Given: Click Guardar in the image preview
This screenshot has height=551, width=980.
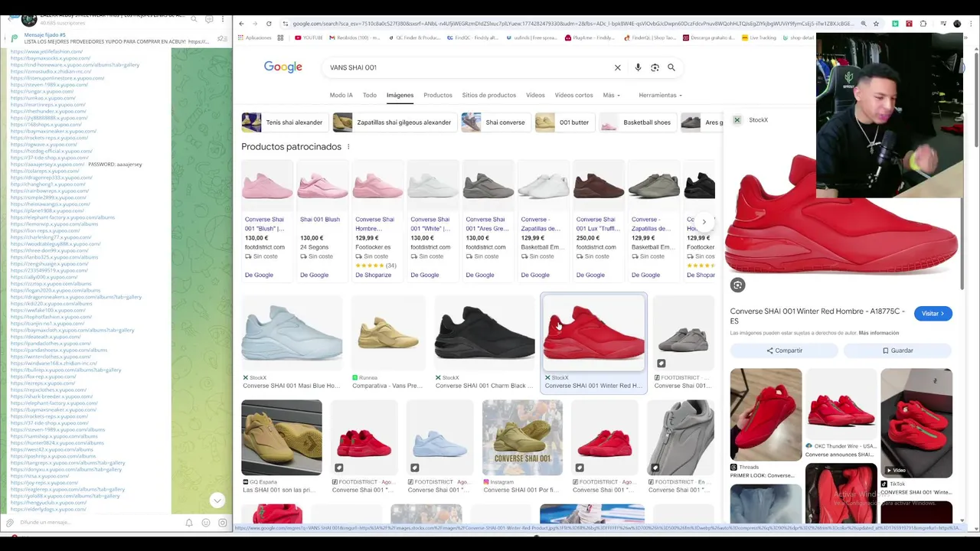Looking at the screenshot, I should (897, 350).
